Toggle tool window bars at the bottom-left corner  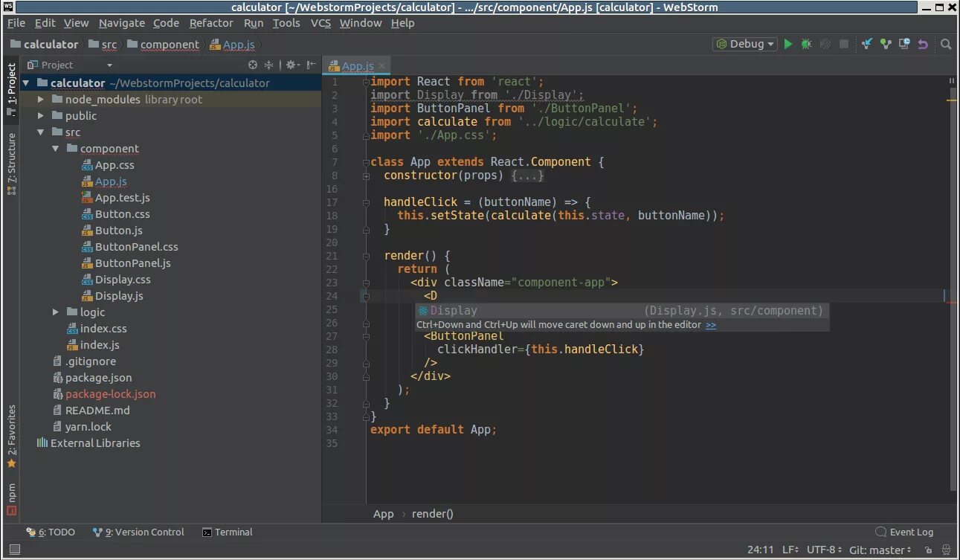[11, 550]
